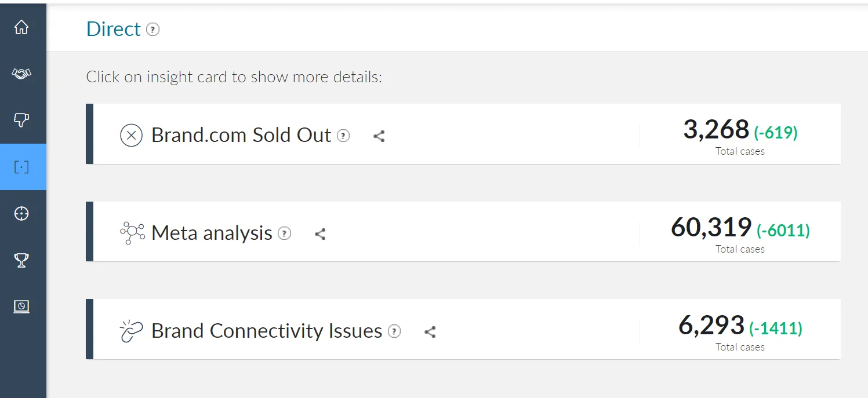The image size is (868, 398).
Task: Click the highlighted brackets sidebar icon
Action: pyautogui.click(x=21, y=167)
